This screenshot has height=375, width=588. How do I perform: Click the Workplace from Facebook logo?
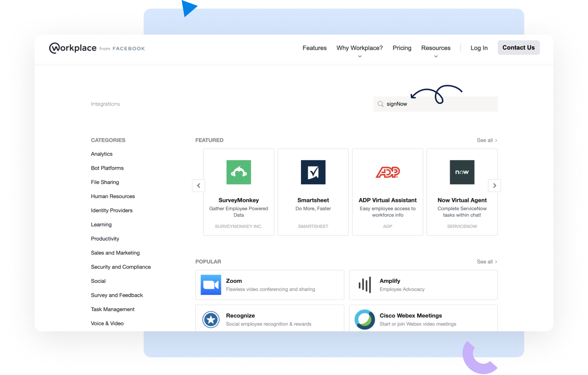point(97,48)
